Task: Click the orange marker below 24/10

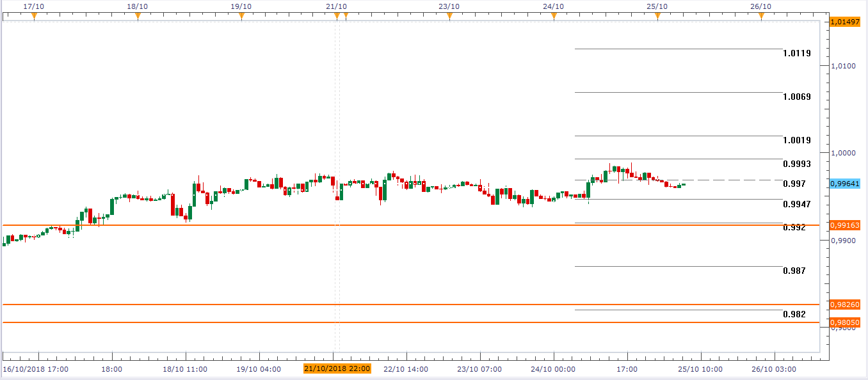Action: [x=554, y=17]
